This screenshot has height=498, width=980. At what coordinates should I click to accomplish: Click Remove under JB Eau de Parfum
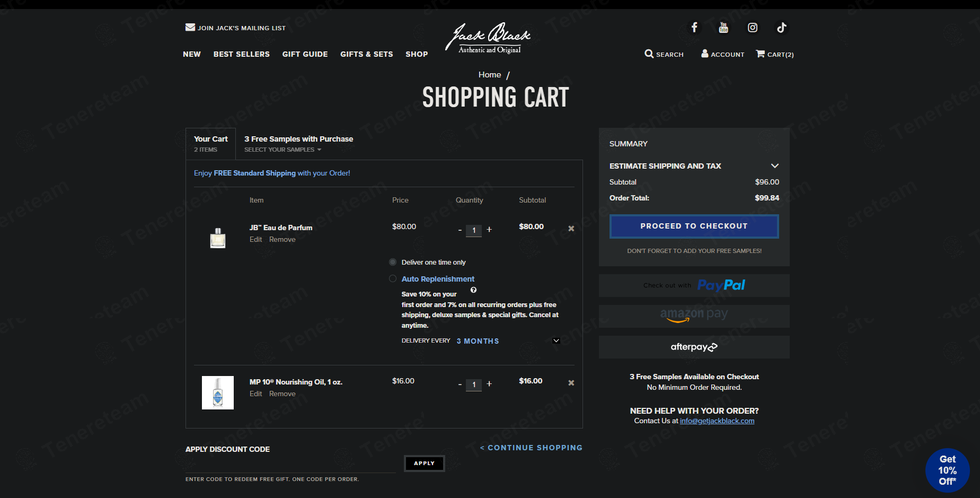tap(282, 239)
